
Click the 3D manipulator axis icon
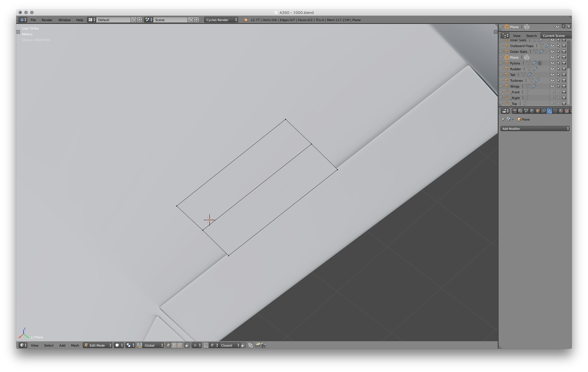coord(140,345)
